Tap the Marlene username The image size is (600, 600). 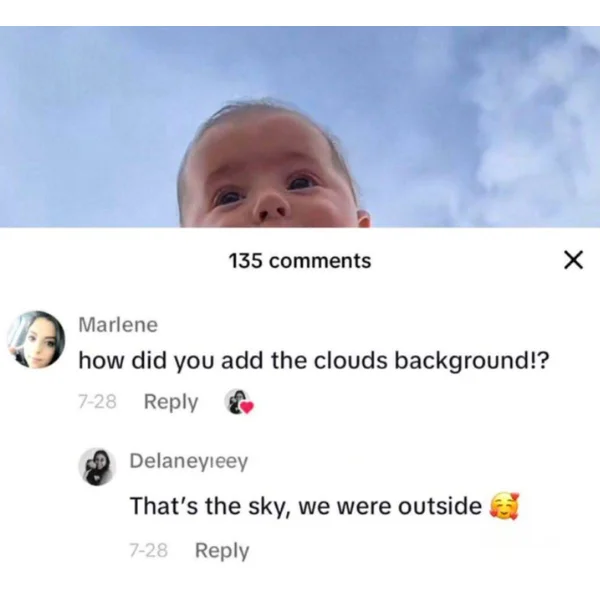point(118,325)
